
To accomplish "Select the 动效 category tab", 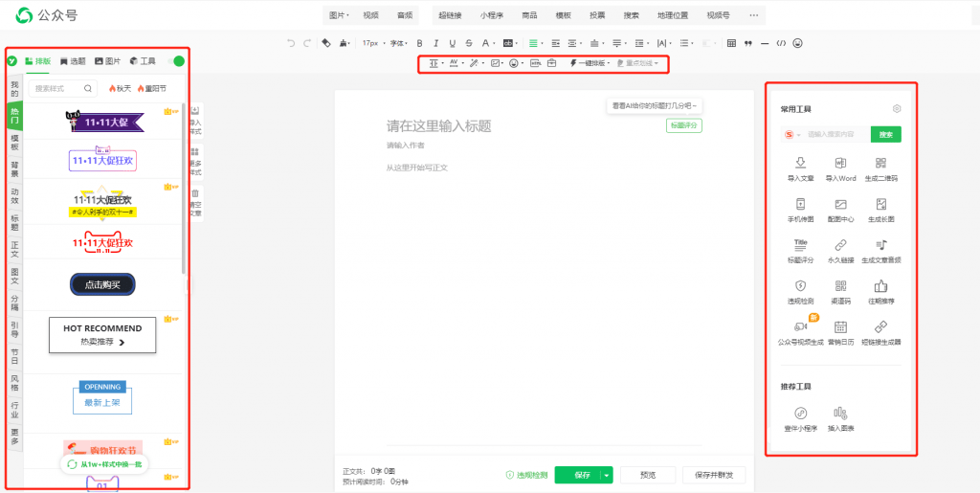I will (14, 195).
